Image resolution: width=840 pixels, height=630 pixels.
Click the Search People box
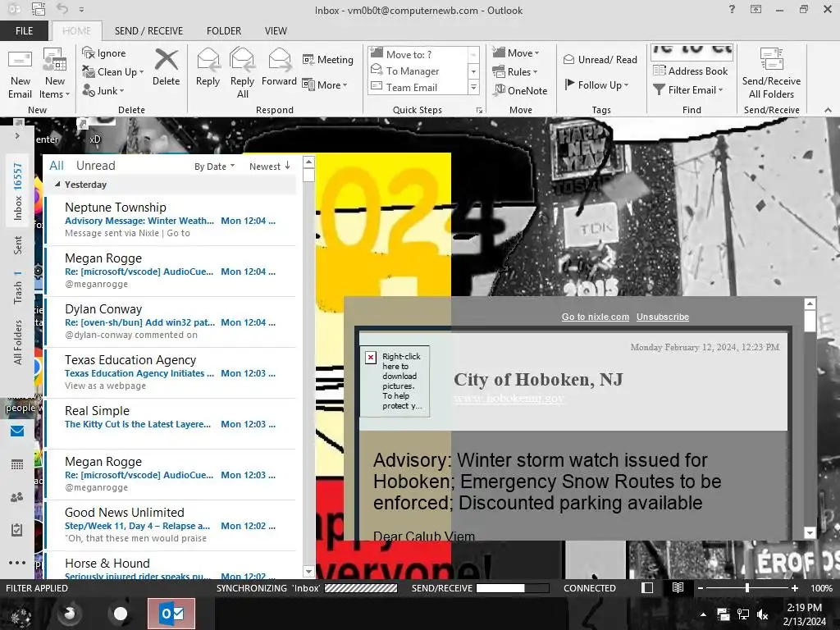[x=692, y=52]
